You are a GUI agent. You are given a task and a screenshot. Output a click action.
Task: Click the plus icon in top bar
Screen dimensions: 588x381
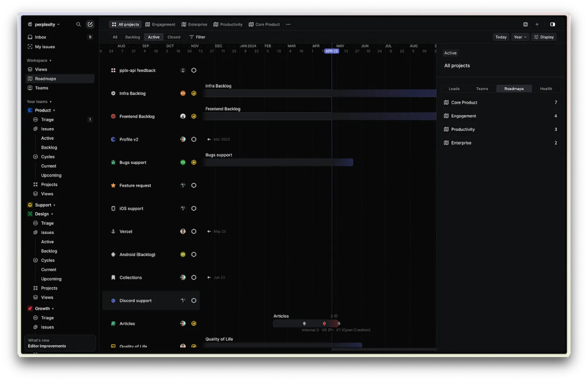click(x=537, y=25)
